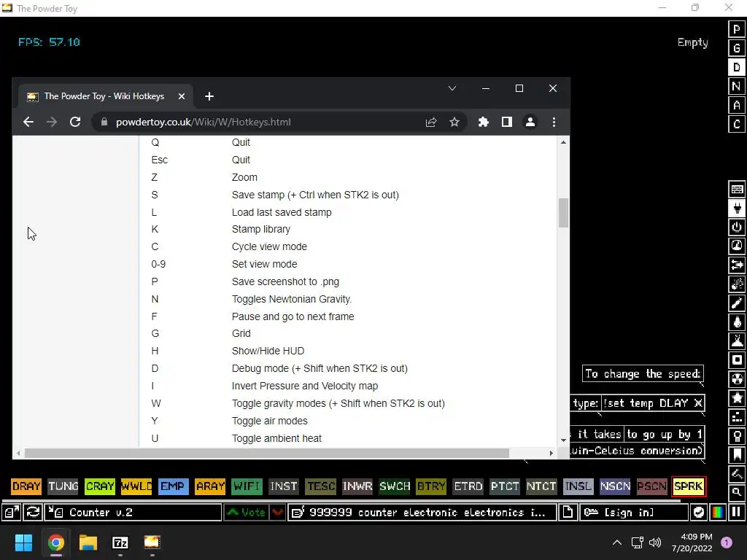This screenshot has height=560, width=747.
Task: Click the browser vertical scrollbar thumb
Action: pyautogui.click(x=564, y=213)
